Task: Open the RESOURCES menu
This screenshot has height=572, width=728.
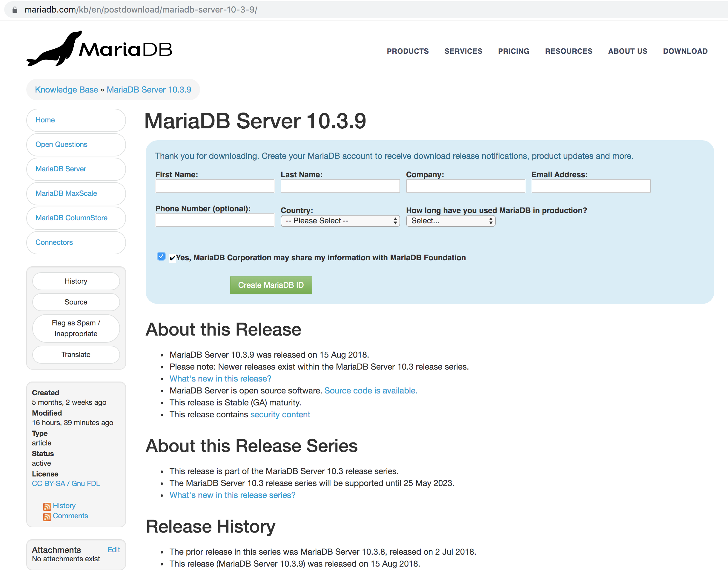Action: [x=569, y=51]
